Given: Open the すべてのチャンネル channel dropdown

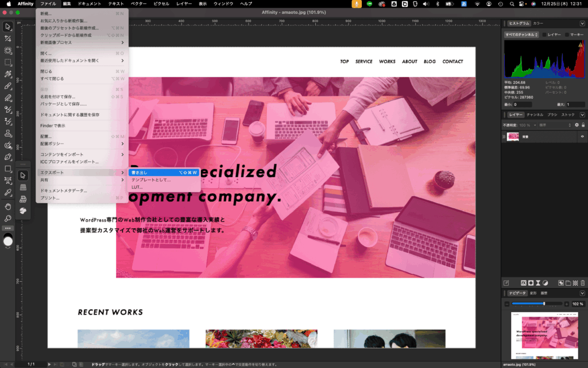Looking at the screenshot, I should 521,35.
